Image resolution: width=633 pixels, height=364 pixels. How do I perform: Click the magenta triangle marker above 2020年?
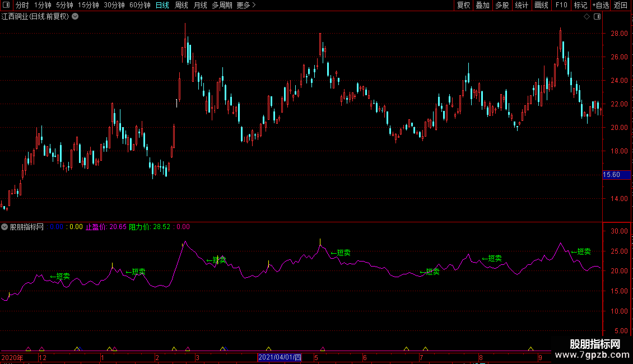click(x=28, y=349)
